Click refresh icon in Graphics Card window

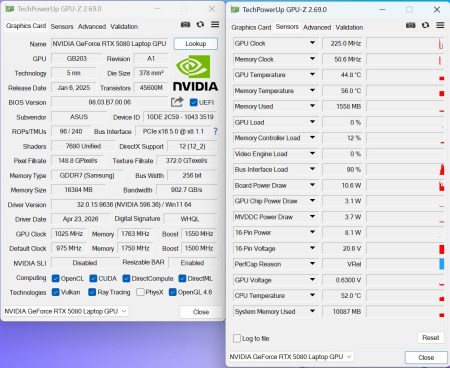pyautogui.click(x=200, y=24)
